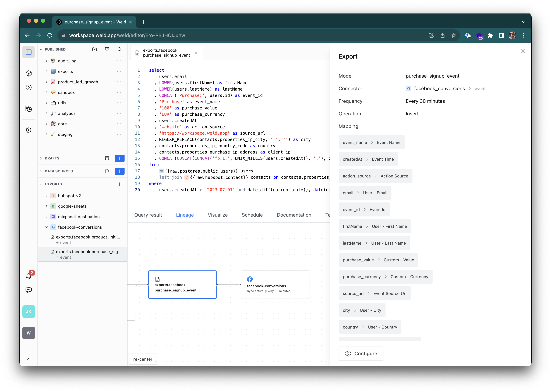The height and width of the screenshot is (392, 551).
Task: Open search in Published section
Action: coord(119,49)
